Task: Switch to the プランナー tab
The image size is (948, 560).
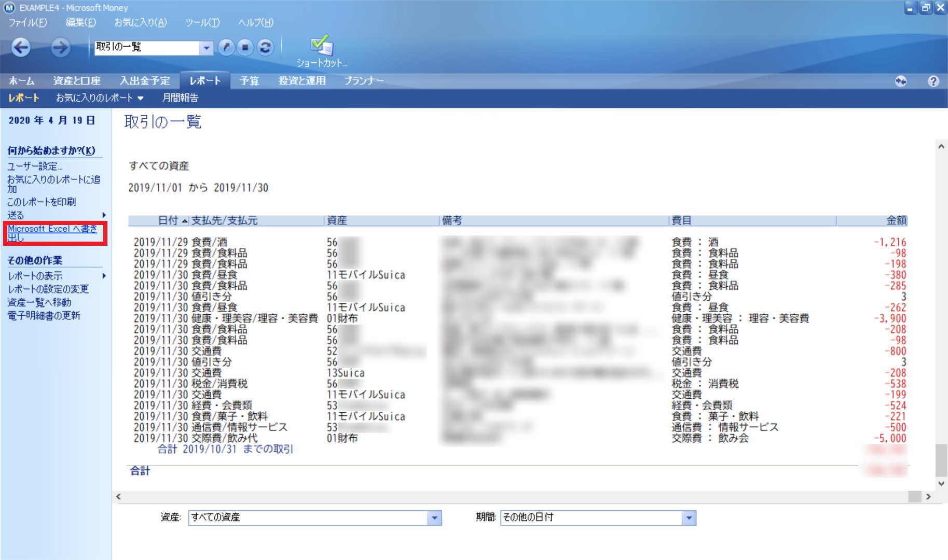Action: 364,81
